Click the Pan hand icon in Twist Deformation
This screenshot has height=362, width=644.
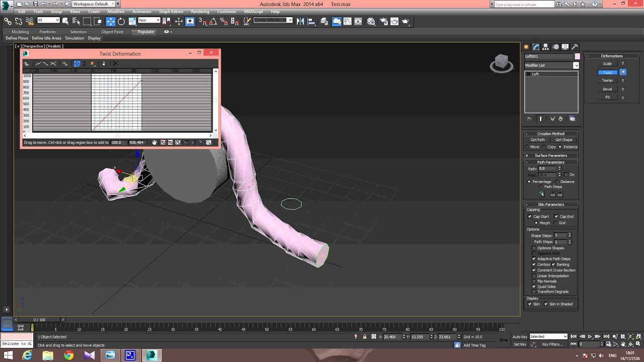[154, 142]
